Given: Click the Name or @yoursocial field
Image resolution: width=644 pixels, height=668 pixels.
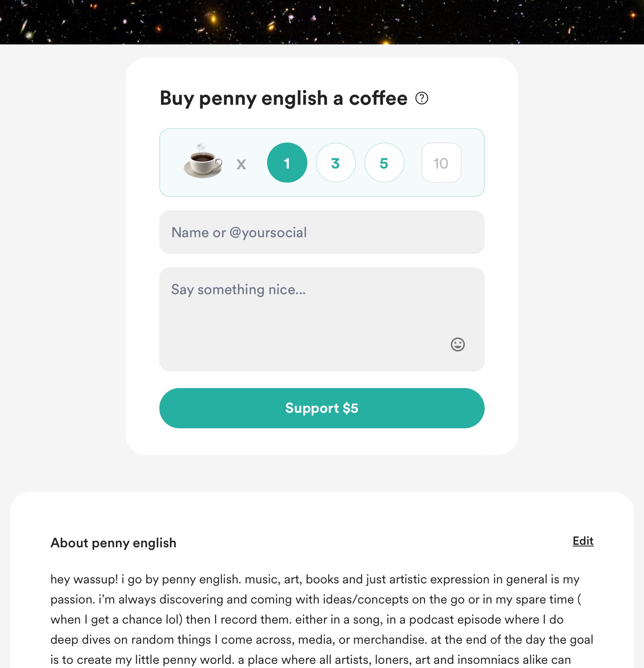Looking at the screenshot, I should point(322,232).
